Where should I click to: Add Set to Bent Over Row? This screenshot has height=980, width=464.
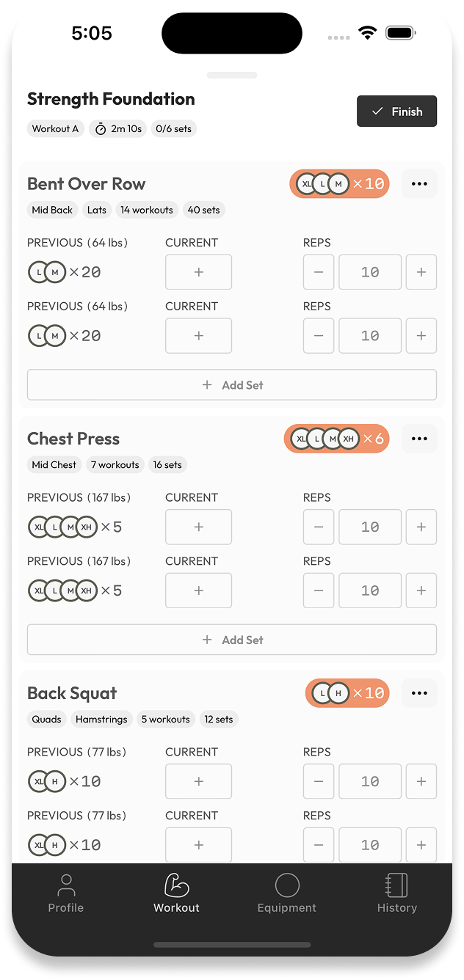pyautogui.click(x=232, y=385)
